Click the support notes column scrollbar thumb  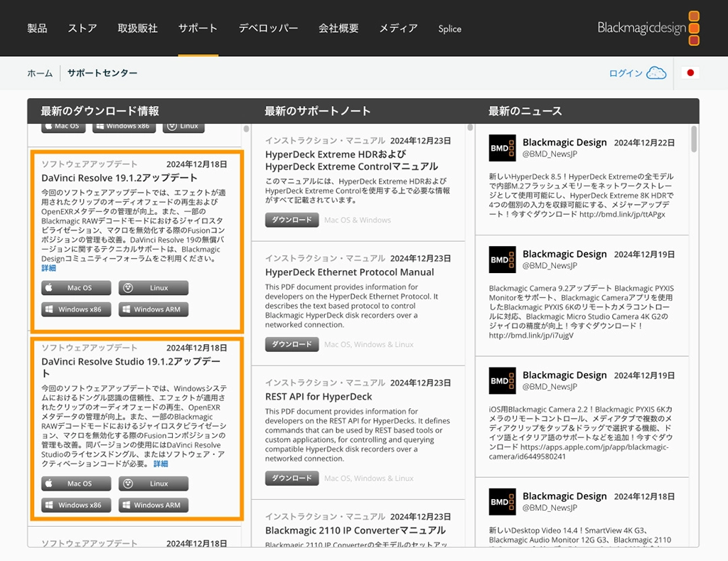(470, 127)
